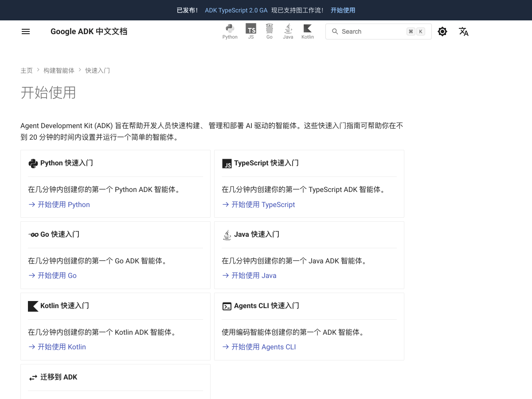Click the Python 快速入门 card heading
532x399 pixels.
tap(66, 163)
